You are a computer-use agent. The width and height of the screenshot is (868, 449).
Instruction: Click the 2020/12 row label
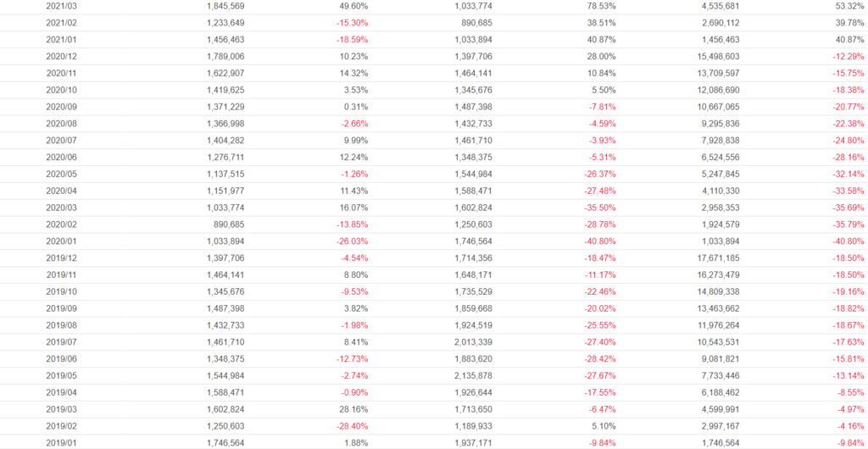pyautogui.click(x=62, y=56)
